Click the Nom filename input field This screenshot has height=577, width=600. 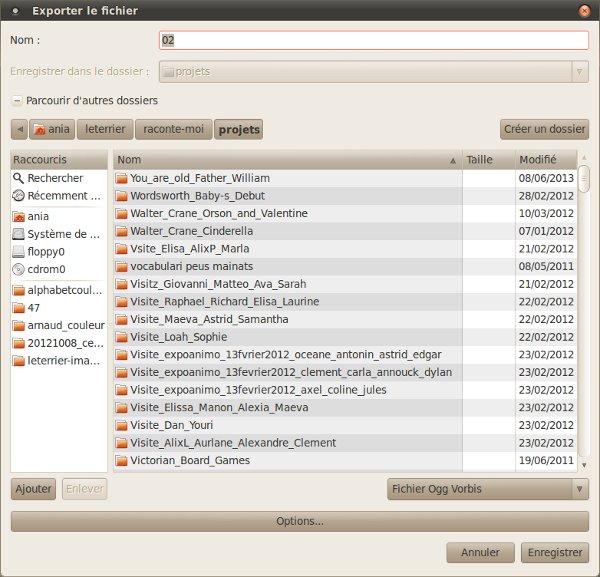coord(373,40)
